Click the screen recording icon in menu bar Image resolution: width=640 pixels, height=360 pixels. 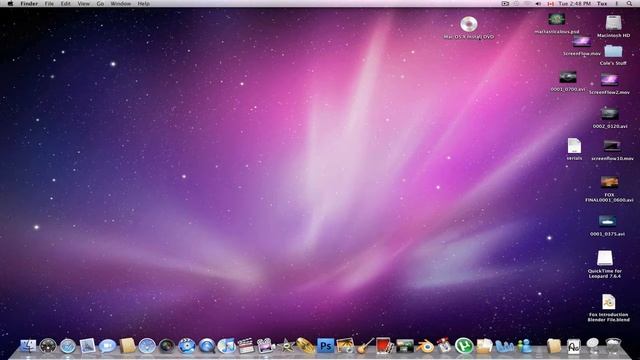[x=505, y=3]
